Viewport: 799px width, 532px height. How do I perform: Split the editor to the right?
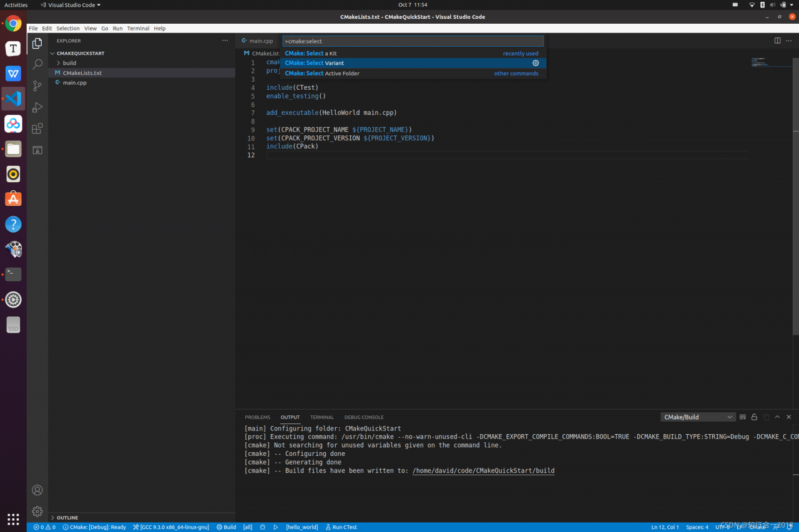(x=777, y=41)
